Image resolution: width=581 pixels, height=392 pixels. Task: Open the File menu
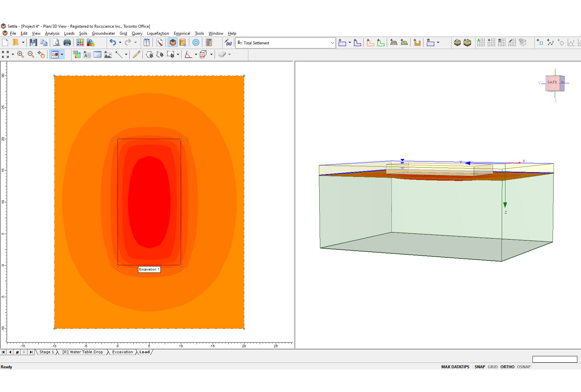(13, 33)
